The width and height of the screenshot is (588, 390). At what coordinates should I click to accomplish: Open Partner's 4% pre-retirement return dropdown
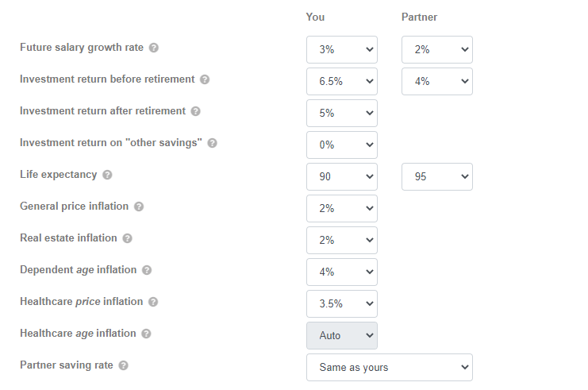click(x=437, y=81)
